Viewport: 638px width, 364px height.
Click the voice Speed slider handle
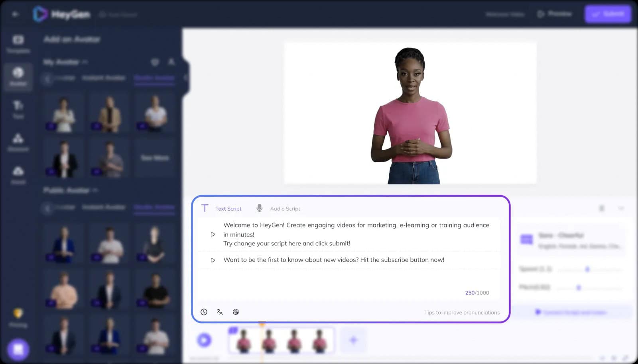(x=587, y=270)
